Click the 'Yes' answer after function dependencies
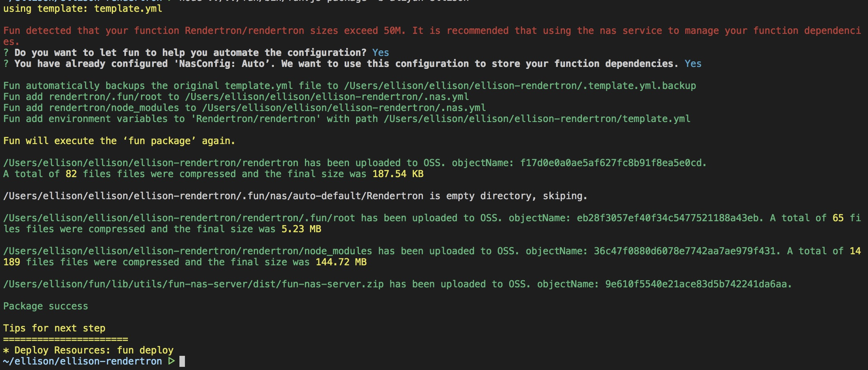 point(693,64)
